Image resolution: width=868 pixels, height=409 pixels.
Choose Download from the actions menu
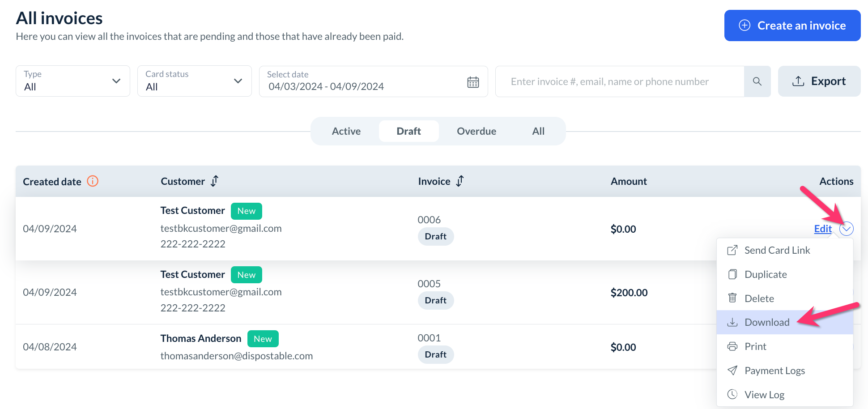767,322
